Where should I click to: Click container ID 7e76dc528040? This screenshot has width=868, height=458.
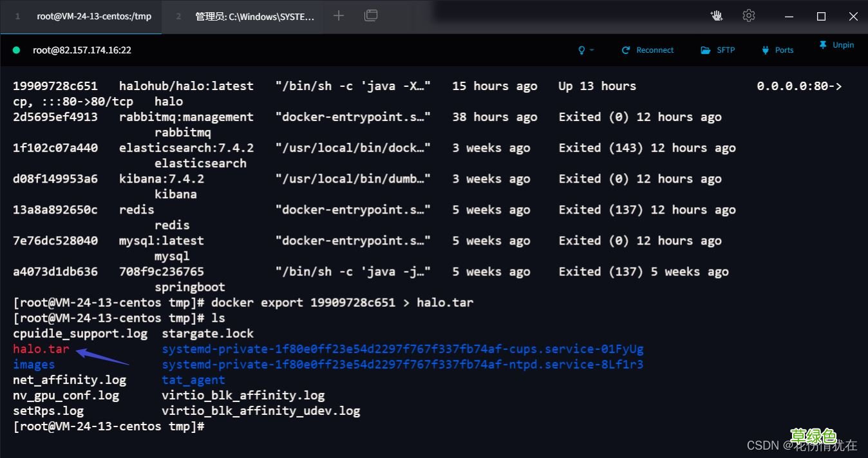coord(55,241)
